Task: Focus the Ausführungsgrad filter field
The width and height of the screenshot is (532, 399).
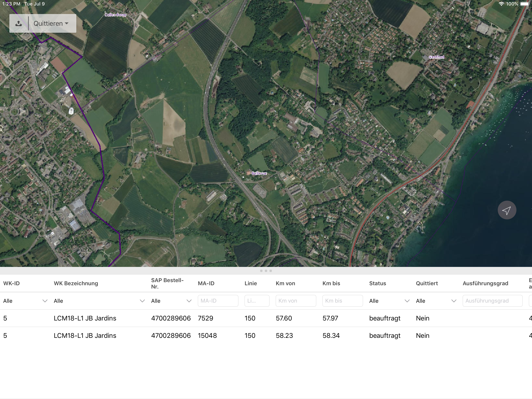Action: (492, 301)
